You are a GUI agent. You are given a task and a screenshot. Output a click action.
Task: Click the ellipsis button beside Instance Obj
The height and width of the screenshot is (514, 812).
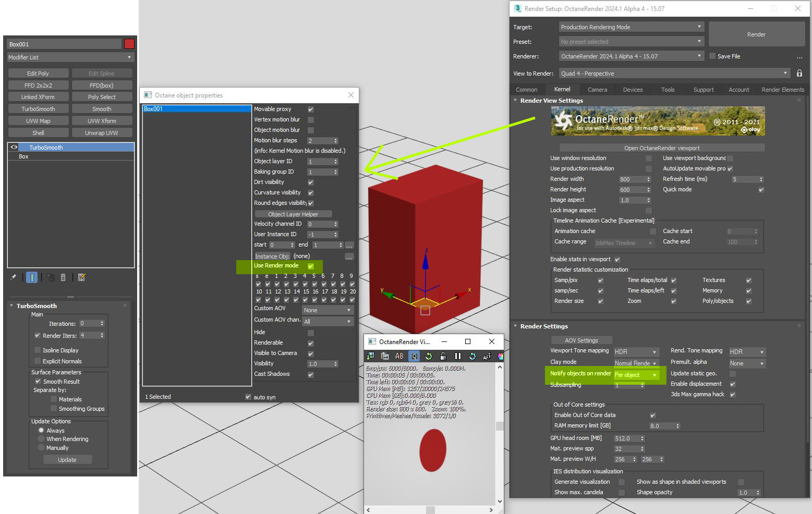349,256
